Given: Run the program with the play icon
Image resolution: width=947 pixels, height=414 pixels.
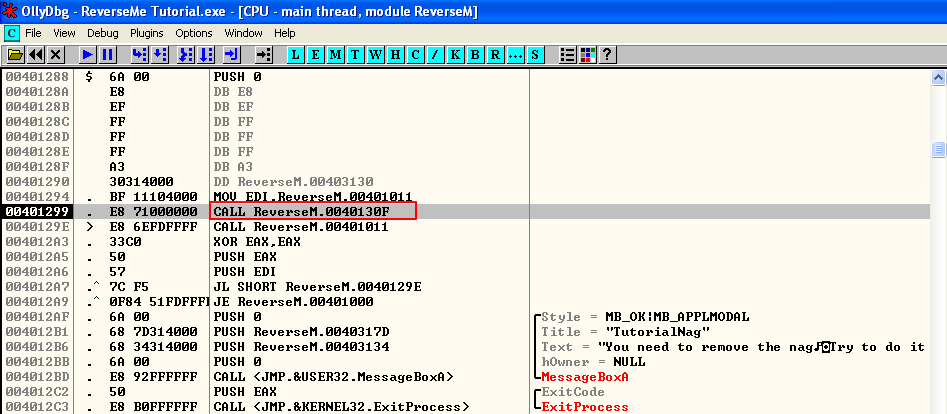Looking at the screenshot, I should (x=88, y=55).
